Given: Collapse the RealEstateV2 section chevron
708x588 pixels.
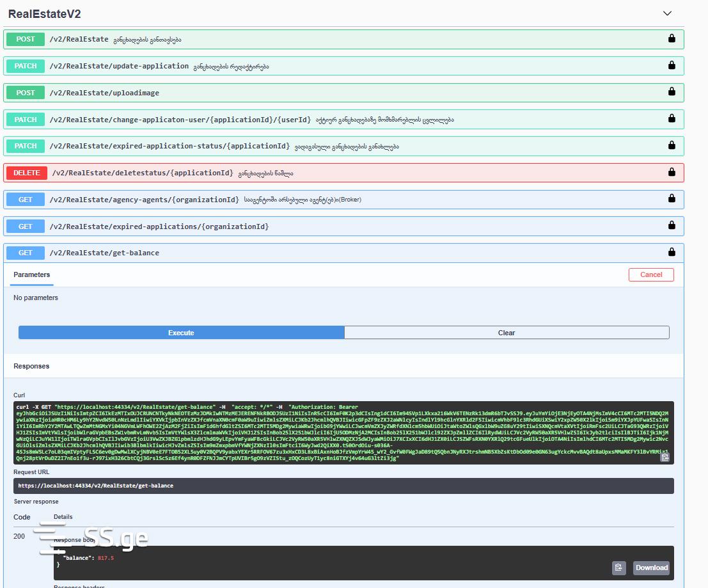Looking at the screenshot, I should [x=667, y=13].
